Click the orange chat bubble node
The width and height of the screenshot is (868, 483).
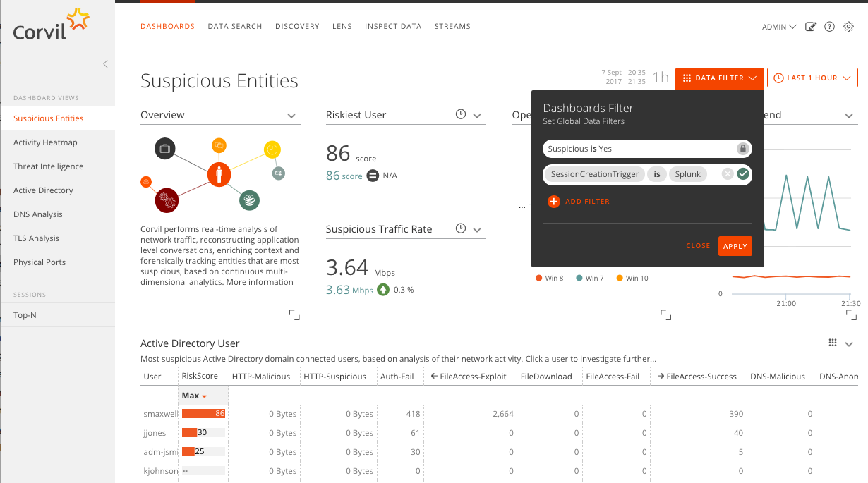pos(219,146)
